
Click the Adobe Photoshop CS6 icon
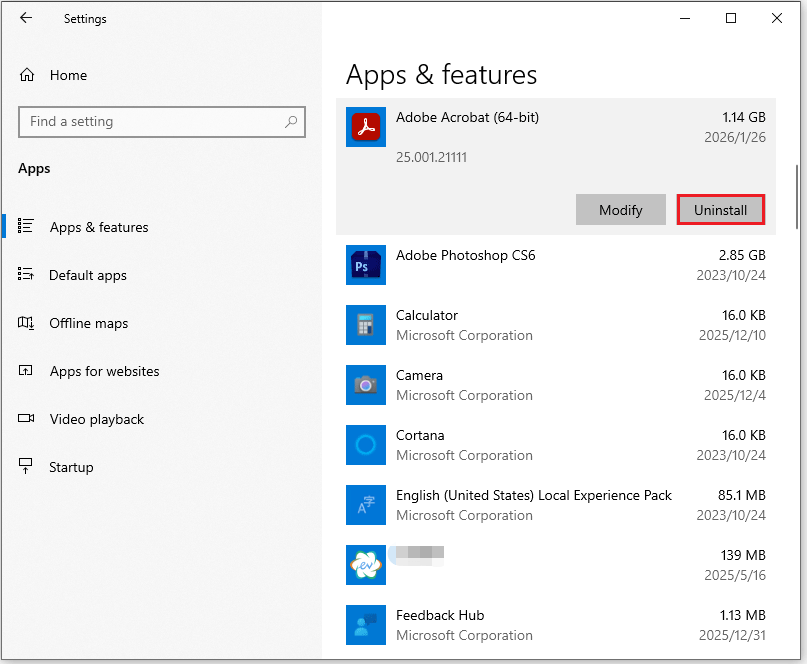[365, 265]
